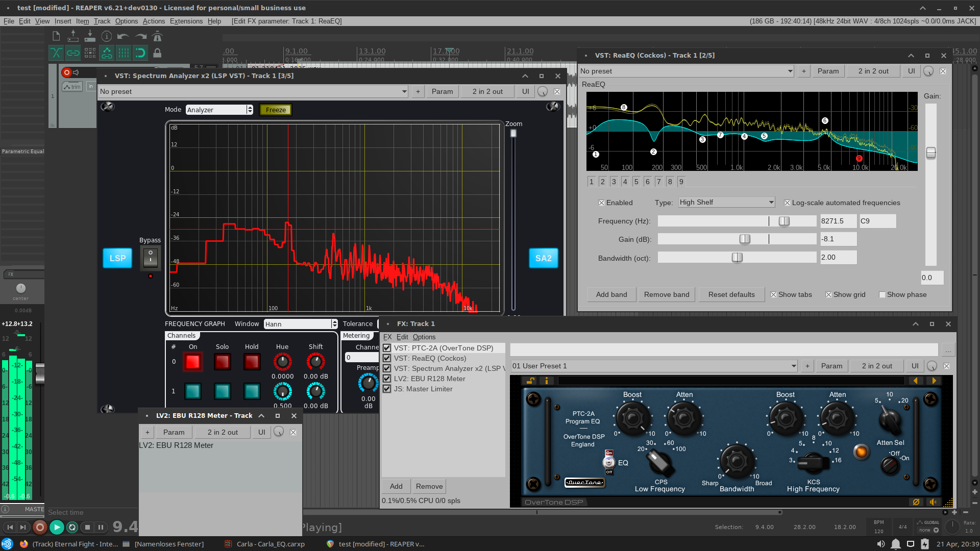The image size is (980, 551).
Task: Click the New Project toolbar icon
Action: (56, 36)
